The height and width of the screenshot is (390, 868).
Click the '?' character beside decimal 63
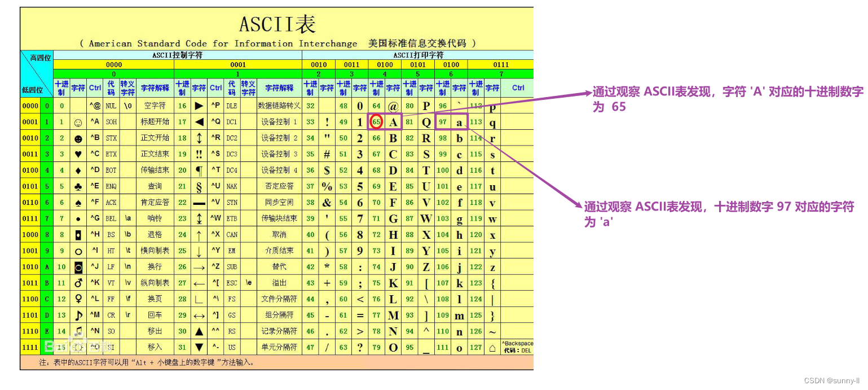click(360, 347)
